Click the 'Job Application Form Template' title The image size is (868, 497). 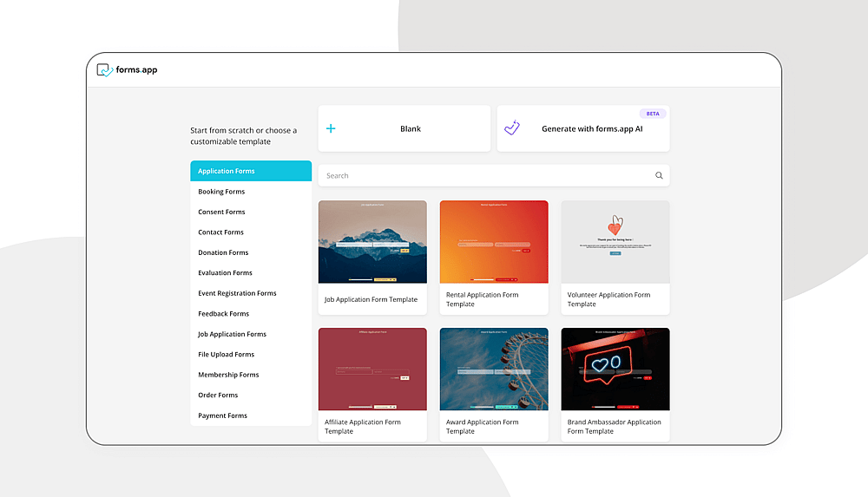[x=371, y=299]
